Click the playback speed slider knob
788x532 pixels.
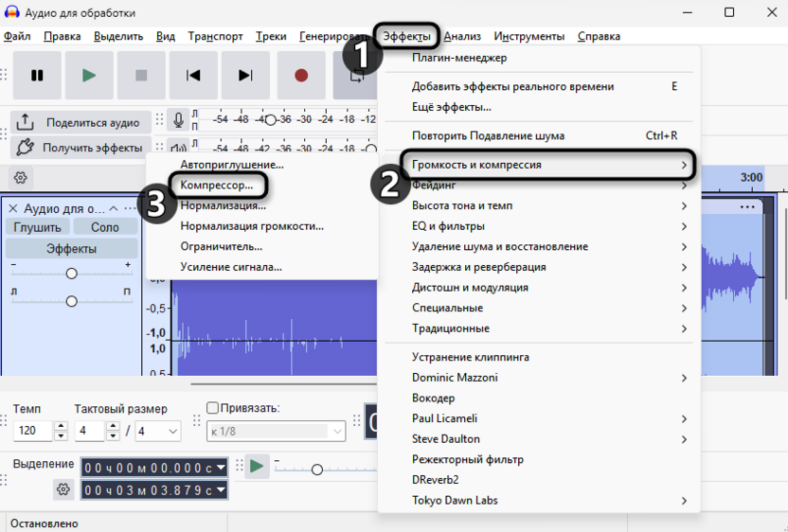(316, 470)
